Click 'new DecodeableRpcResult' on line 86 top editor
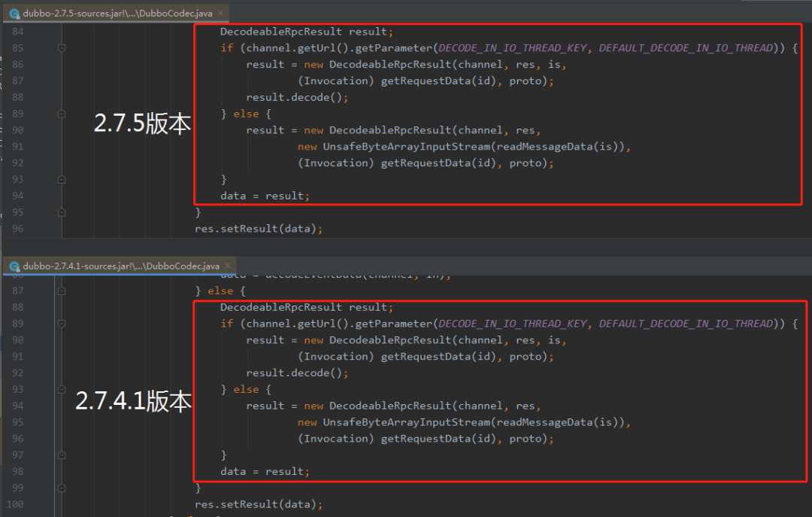The image size is (812, 517). (377, 64)
